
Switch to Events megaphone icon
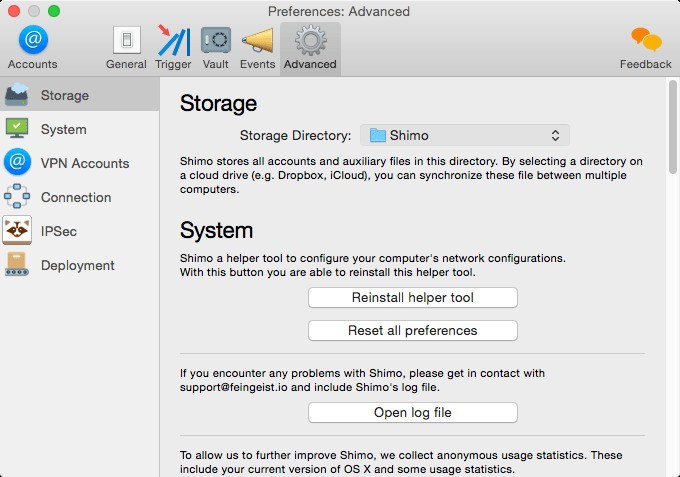pyautogui.click(x=257, y=41)
